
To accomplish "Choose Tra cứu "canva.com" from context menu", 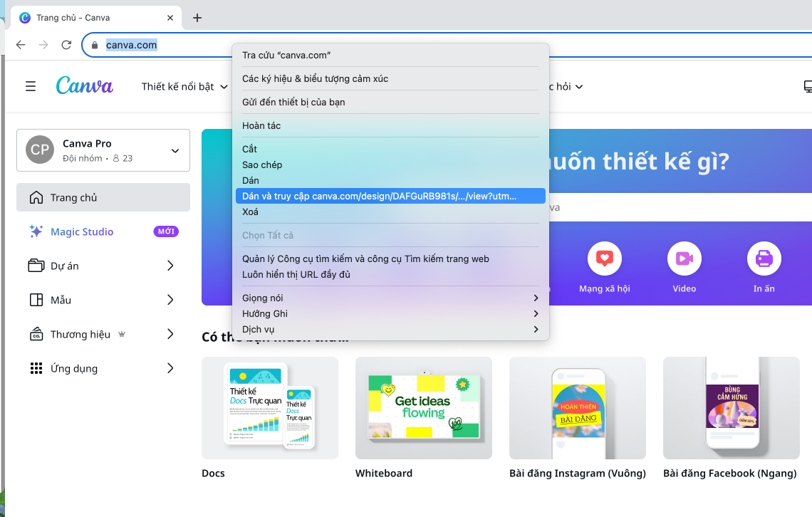I will click(390, 55).
